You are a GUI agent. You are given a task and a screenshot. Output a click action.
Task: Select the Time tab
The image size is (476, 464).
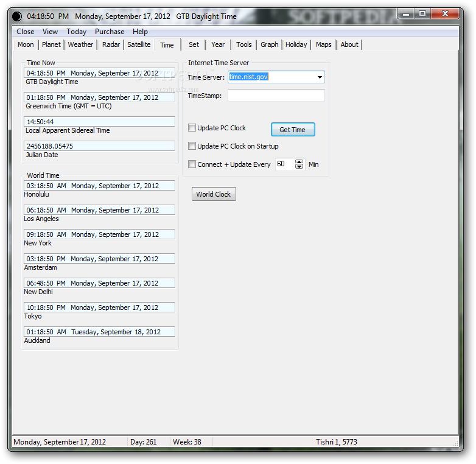coord(167,45)
